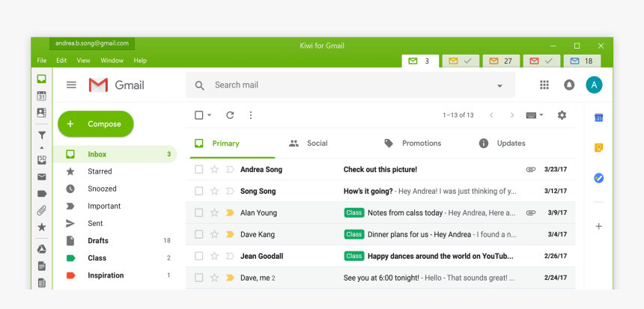Screen dimensions: 644x309
Task: Toggle importance marker on Dave Kang email
Action: (x=230, y=234)
